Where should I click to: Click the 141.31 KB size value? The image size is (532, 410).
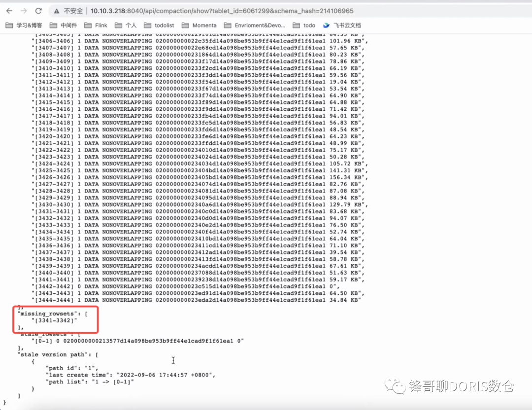tap(345, 171)
